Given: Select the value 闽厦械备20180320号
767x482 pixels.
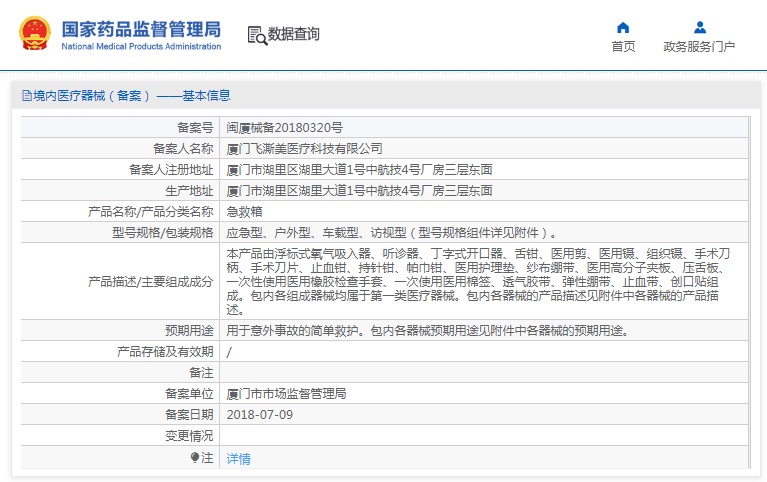Looking at the screenshot, I should 284,128.
